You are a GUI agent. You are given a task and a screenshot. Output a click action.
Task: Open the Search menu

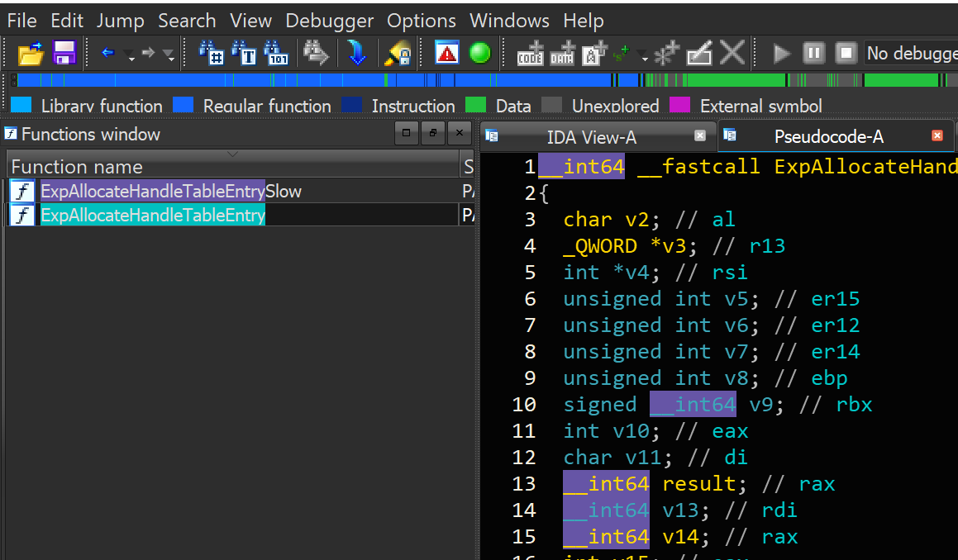pyautogui.click(x=187, y=21)
